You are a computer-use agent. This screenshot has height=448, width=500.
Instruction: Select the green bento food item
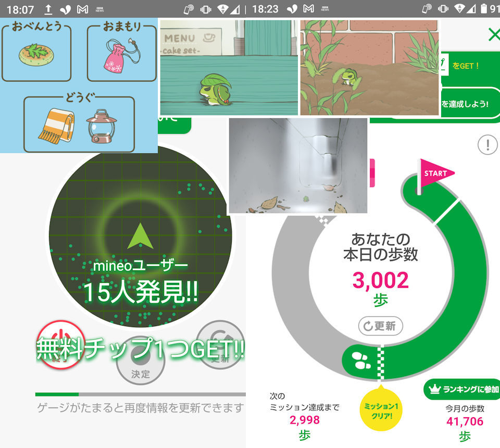point(36,55)
